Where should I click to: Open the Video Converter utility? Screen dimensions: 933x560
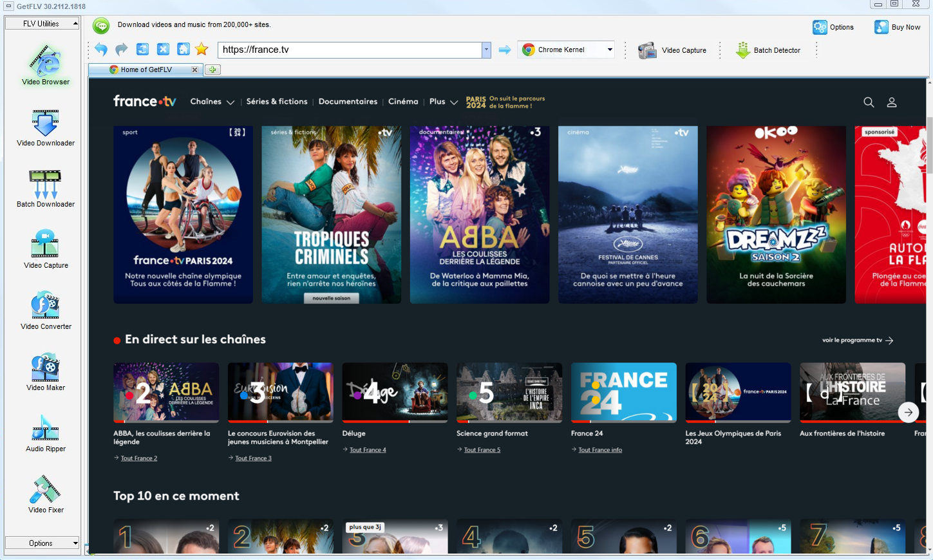coord(45,311)
